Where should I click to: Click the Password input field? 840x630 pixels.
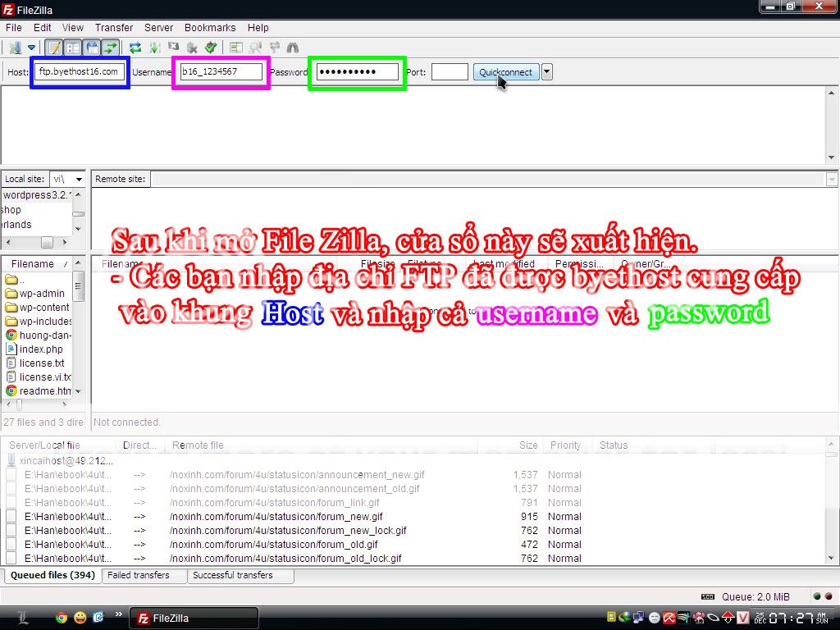(357, 72)
